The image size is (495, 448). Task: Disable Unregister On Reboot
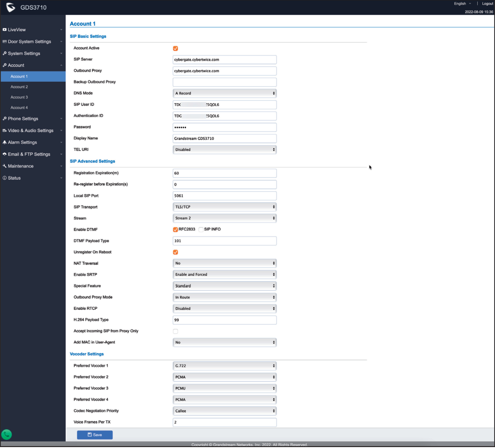(x=175, y=252)
